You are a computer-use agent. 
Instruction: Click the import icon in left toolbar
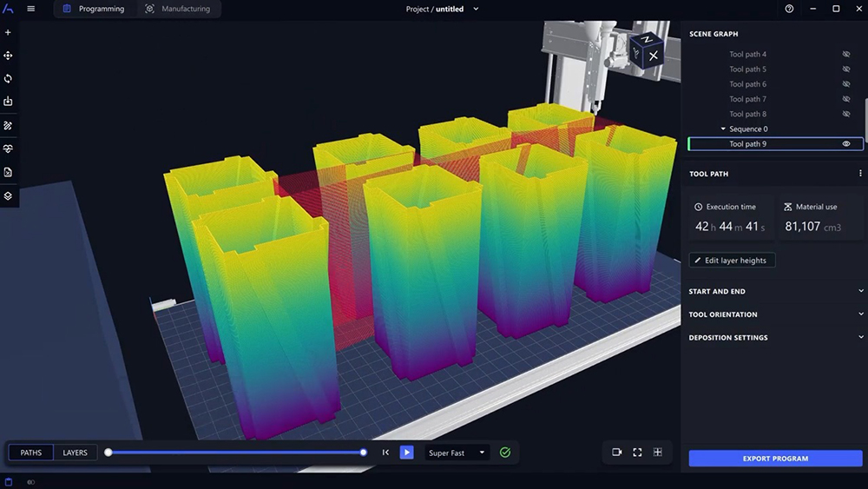pos(8,101)
